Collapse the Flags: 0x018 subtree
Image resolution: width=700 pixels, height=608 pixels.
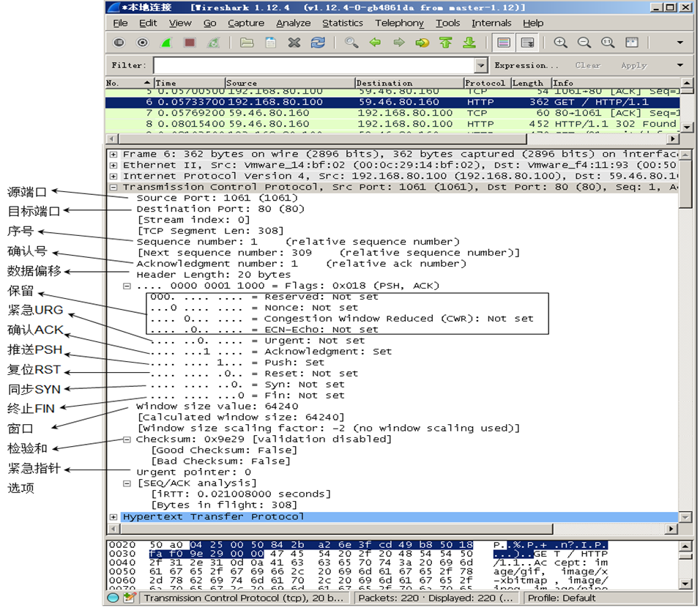coord(127,286)
